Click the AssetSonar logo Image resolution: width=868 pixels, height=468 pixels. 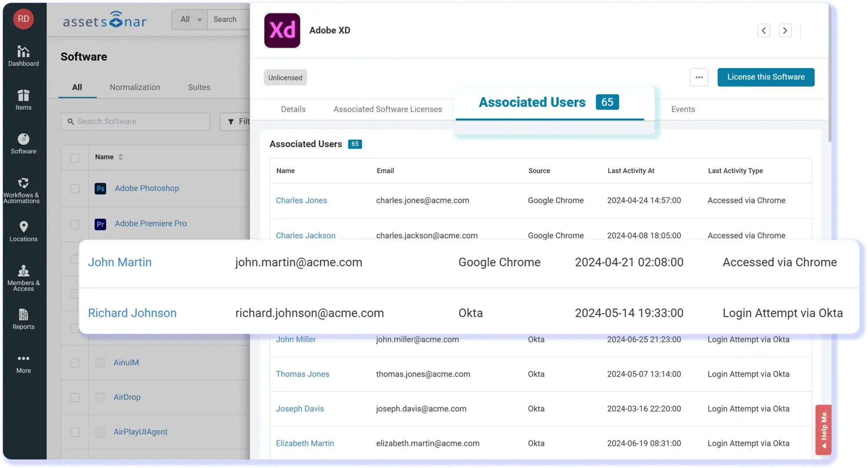(105, 20)
